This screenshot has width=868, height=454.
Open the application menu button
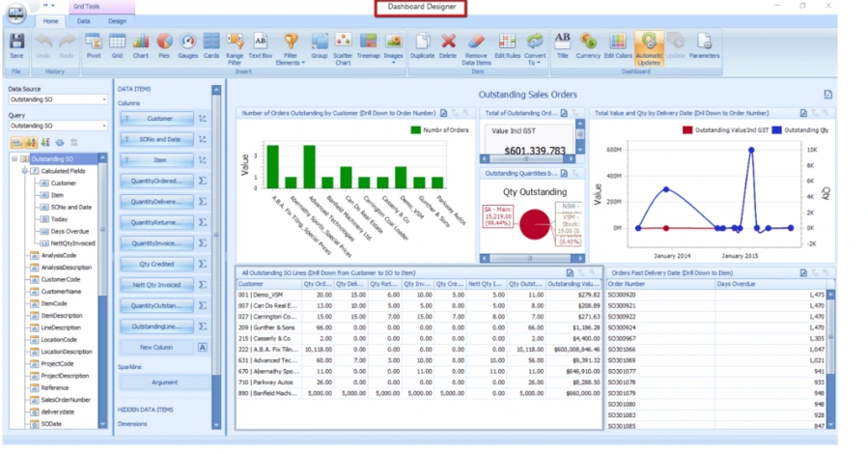coord(16,14)
